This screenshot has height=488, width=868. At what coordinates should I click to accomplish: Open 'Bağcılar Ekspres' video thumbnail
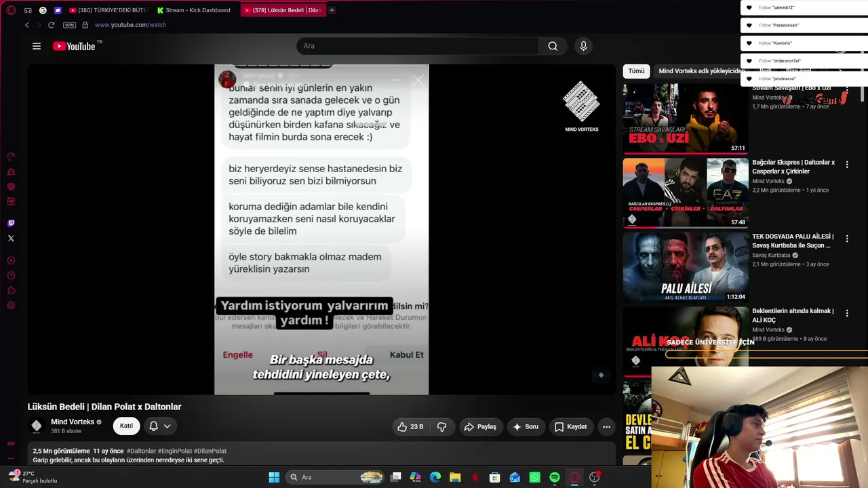click(686, 192)
